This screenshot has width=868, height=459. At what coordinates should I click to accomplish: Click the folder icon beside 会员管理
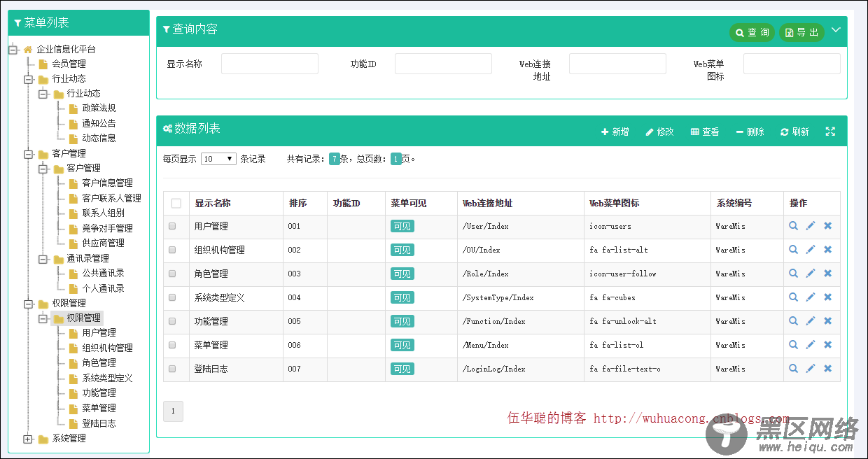[x=43, y=64]
